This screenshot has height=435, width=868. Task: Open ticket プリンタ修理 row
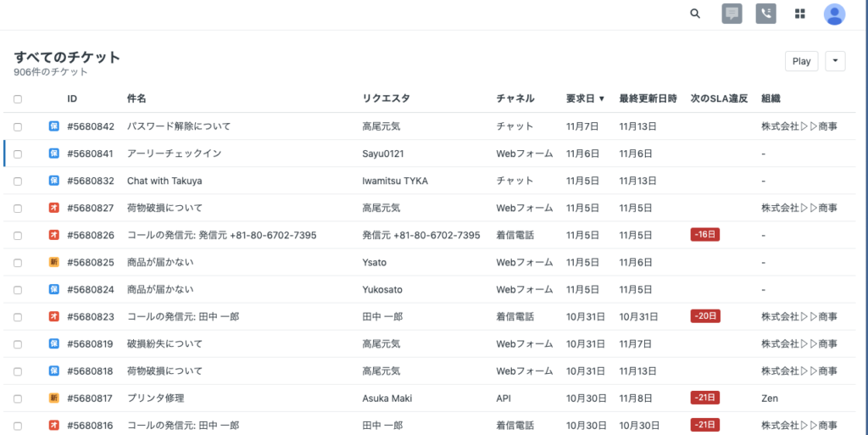point(430,398)
